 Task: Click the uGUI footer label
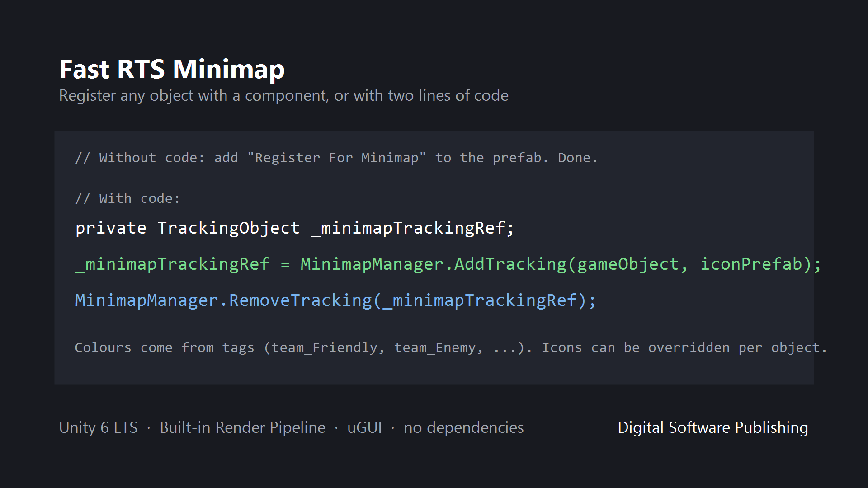tap(364, 427)
